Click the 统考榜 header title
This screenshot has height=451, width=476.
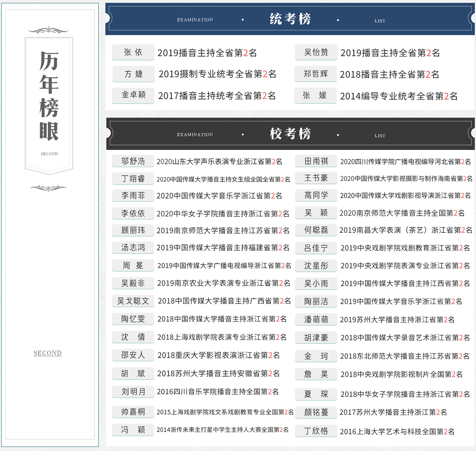[x=290, y=19]
